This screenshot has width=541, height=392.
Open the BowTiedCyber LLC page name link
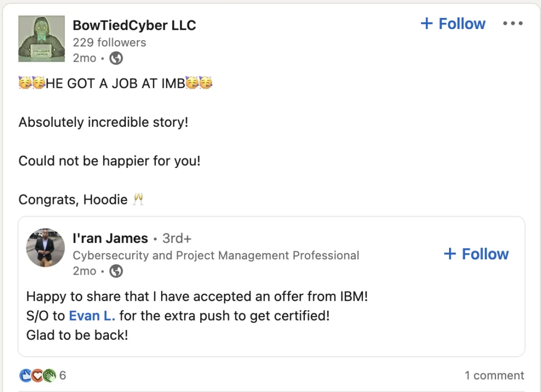134,25
